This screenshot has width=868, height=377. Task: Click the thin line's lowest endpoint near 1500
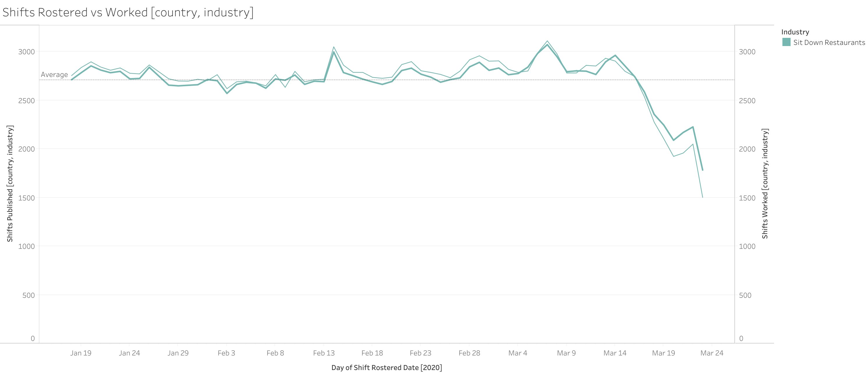click(x=703, y=197)
